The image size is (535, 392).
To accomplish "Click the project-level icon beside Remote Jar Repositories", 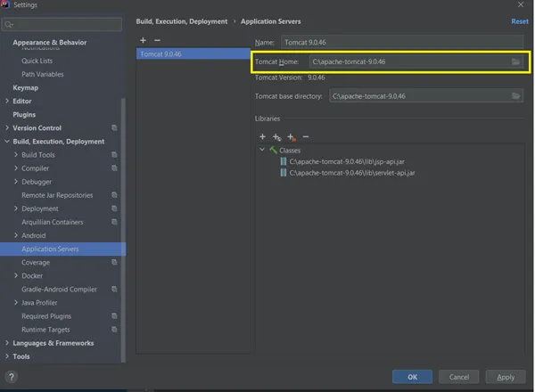I will click(x=114, y=195).
